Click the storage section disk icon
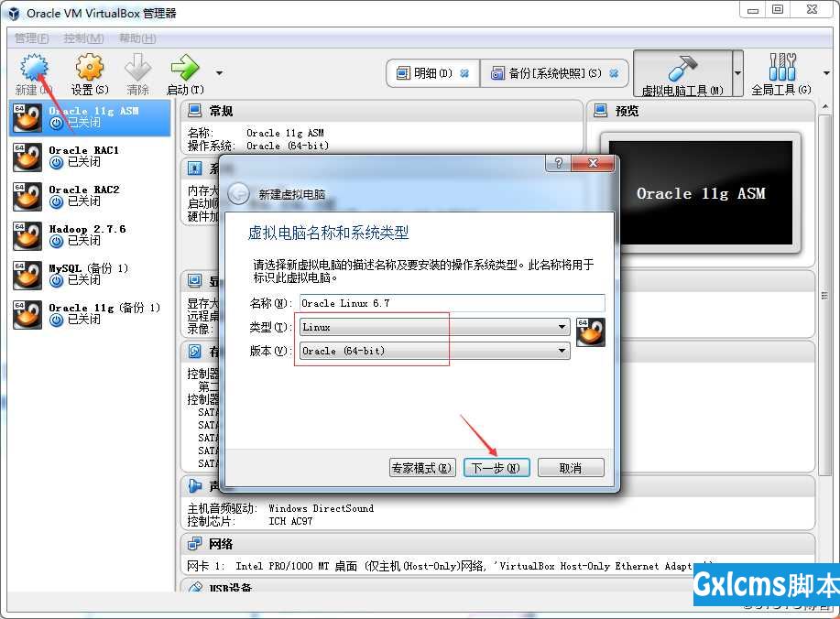 [x=194, y=352]
